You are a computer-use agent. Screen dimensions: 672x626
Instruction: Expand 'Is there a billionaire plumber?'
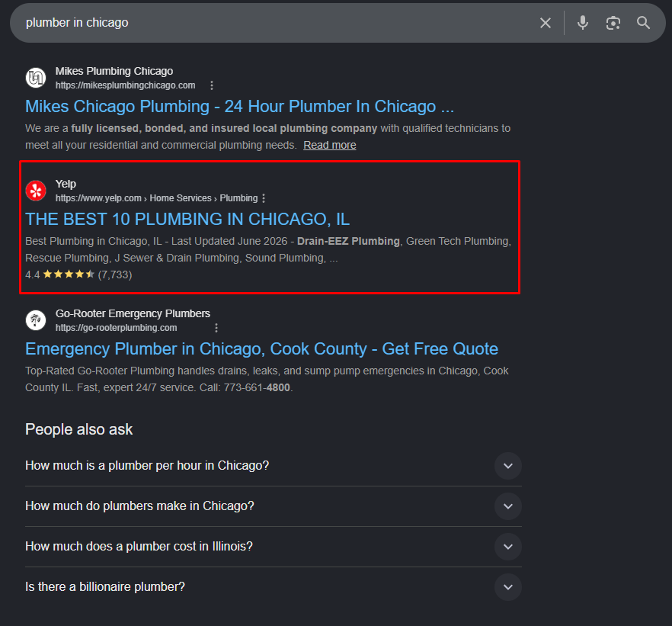pyautogui.click(x=274, y=586)
